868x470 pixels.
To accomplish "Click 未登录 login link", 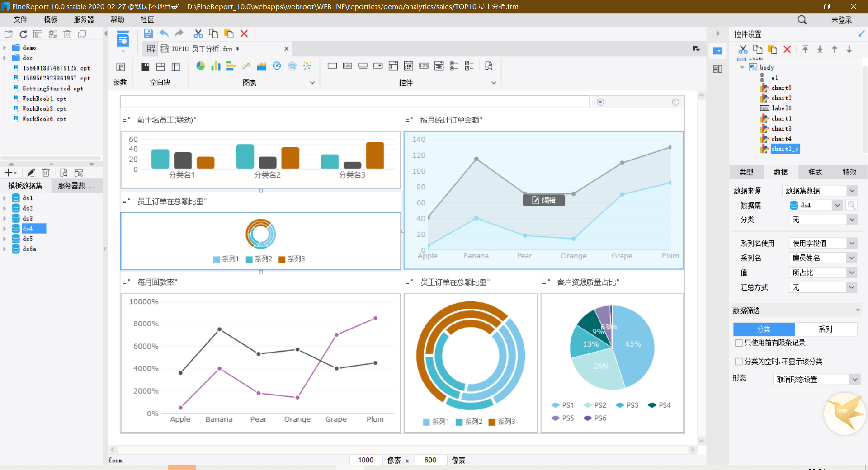I will tap(841, 20).
